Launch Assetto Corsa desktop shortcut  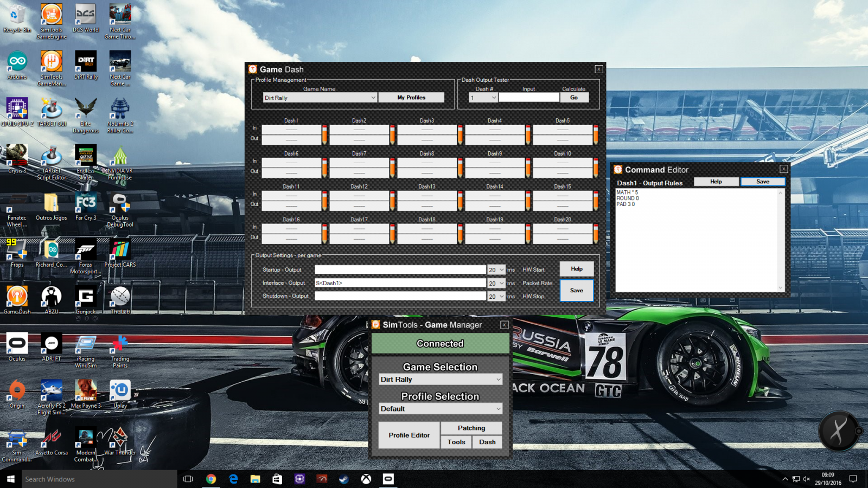click(x=52, y=441)
